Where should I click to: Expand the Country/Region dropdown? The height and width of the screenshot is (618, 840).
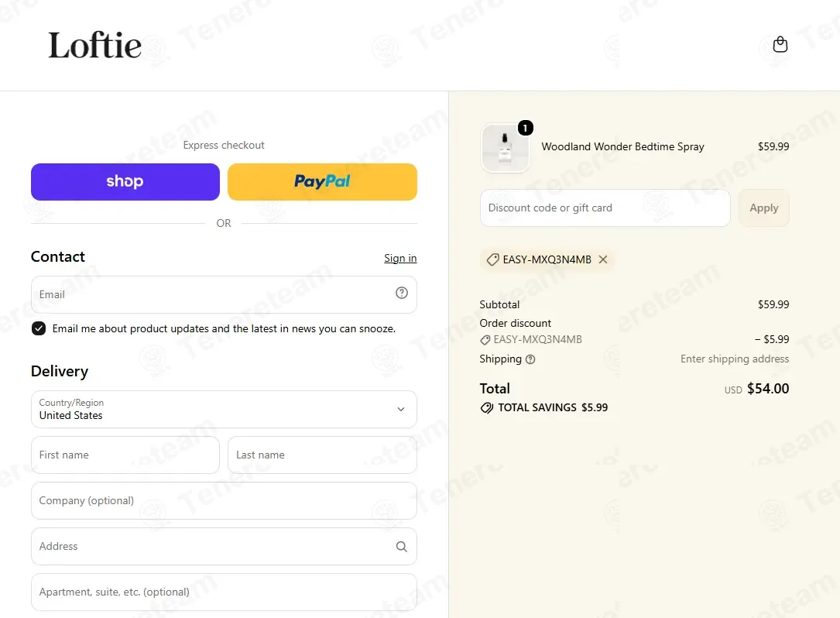[x=224, y=410]
